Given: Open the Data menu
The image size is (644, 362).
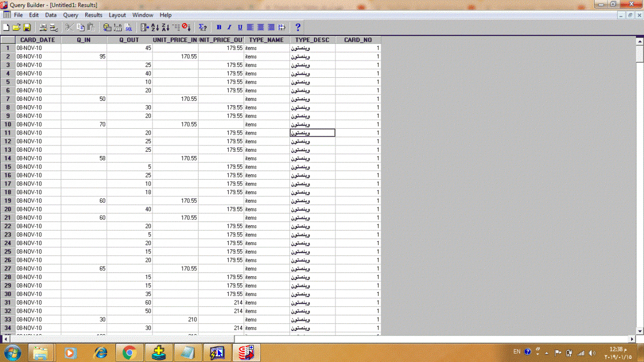Looking at the screenshot, I should coord(50,15).
